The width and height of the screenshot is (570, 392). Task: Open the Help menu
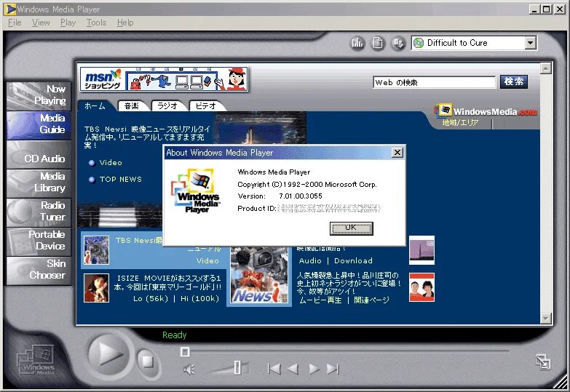point(125,23)
